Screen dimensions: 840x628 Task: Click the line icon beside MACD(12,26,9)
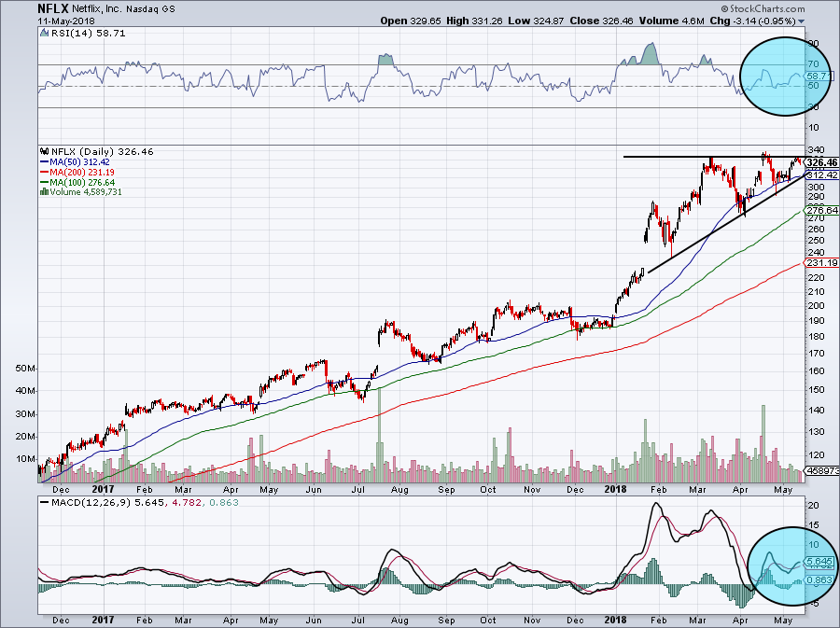point(45,503)
